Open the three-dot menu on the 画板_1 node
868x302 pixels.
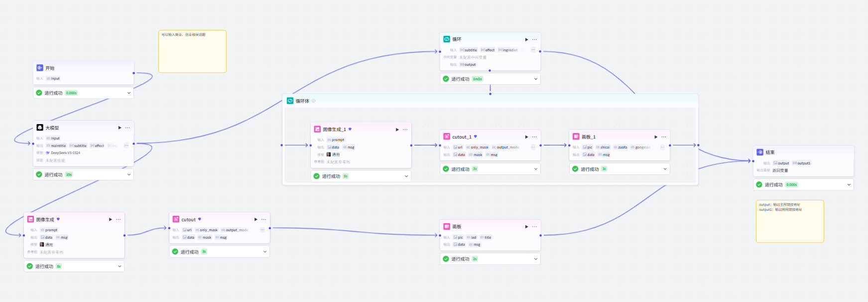[x=664, y=137]
